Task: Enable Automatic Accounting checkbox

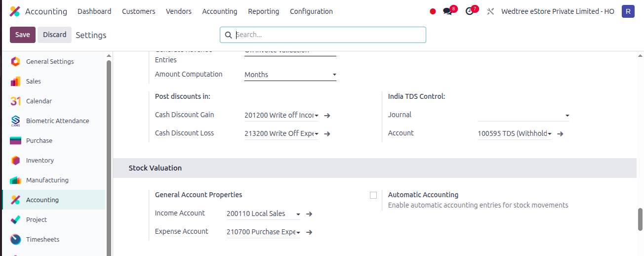Action: coord(373,195)
